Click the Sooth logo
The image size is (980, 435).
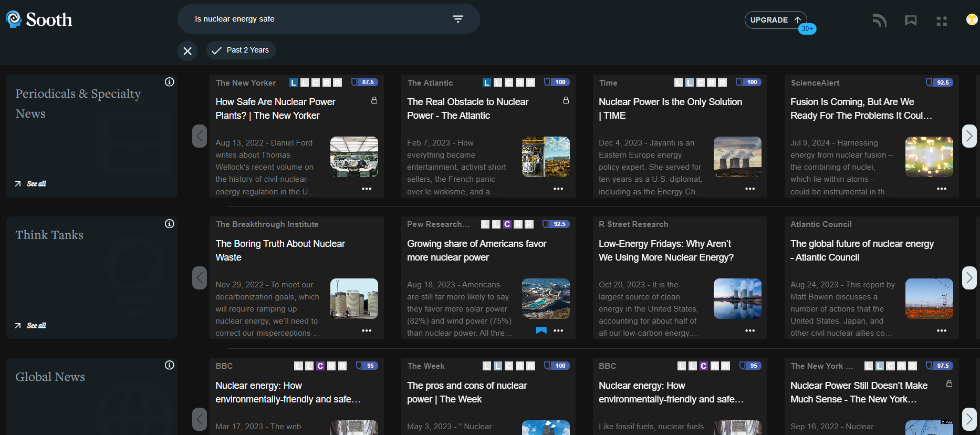point(39,19)
